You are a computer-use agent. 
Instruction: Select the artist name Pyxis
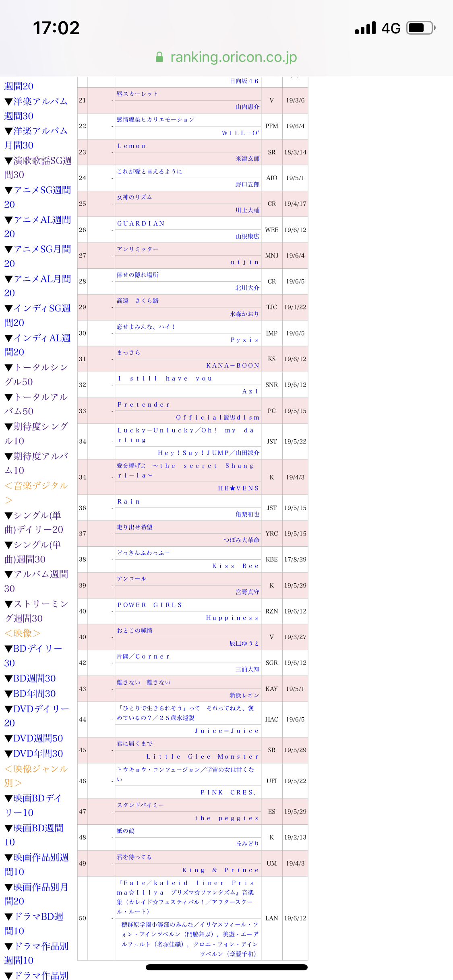245,340
